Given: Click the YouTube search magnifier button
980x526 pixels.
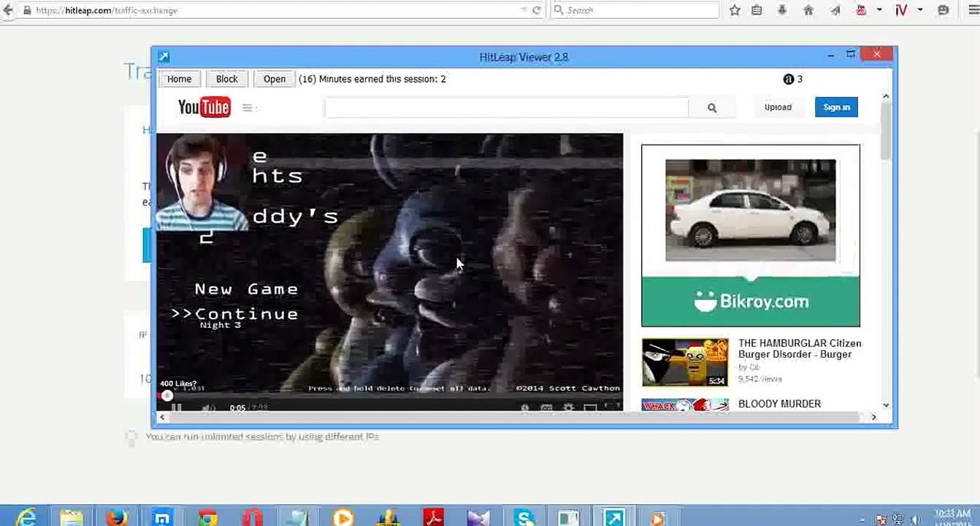Looking at the screenshot, I should [x=712, y=108].
